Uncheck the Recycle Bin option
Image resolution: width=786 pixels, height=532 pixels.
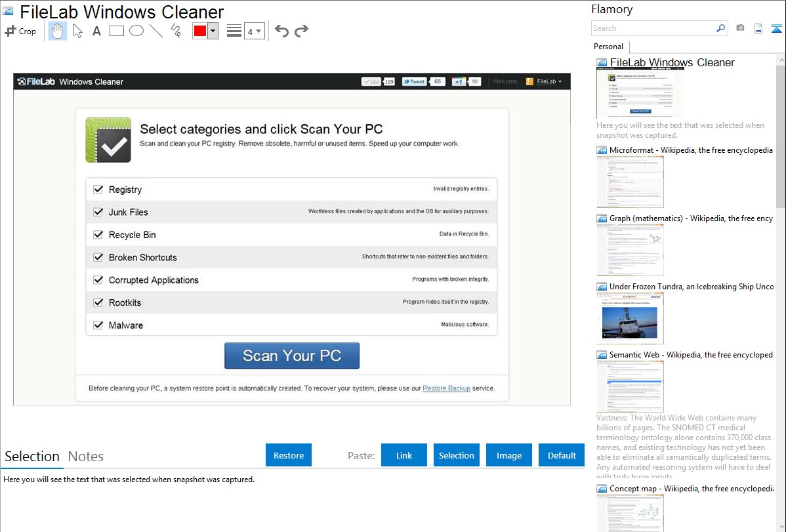[x=98, y=234]
